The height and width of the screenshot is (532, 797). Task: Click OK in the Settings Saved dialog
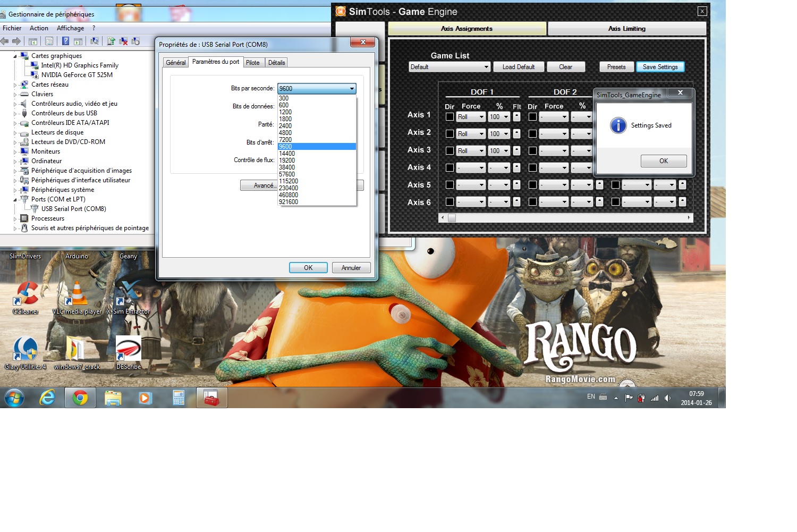coord(664,161)
